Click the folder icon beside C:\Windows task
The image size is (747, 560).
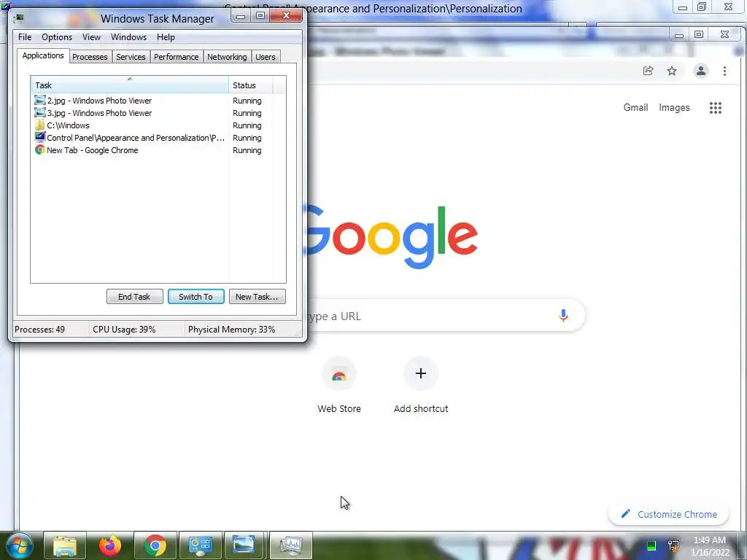[40, 125]
